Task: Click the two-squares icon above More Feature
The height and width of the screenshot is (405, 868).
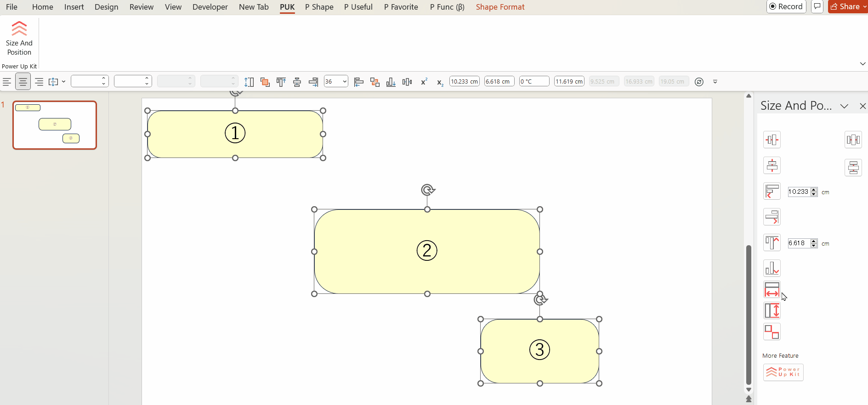Action: tap(772, 332)
